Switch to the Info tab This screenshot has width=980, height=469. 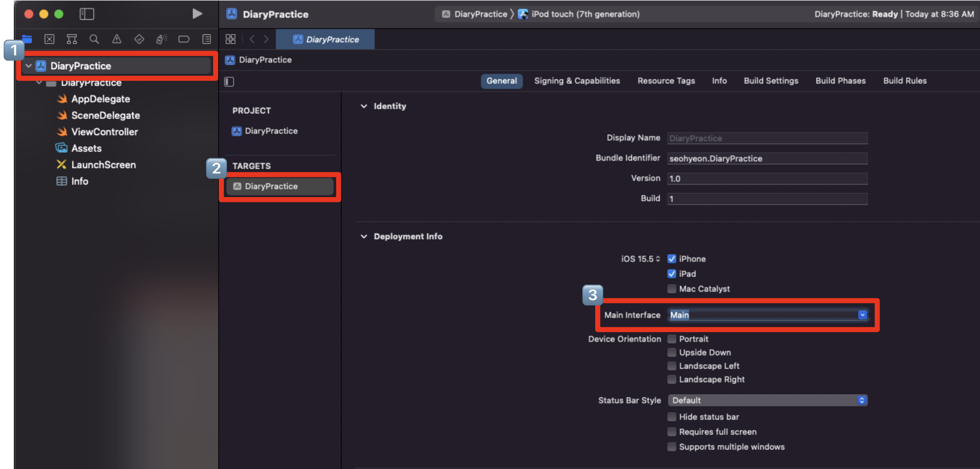719,81
